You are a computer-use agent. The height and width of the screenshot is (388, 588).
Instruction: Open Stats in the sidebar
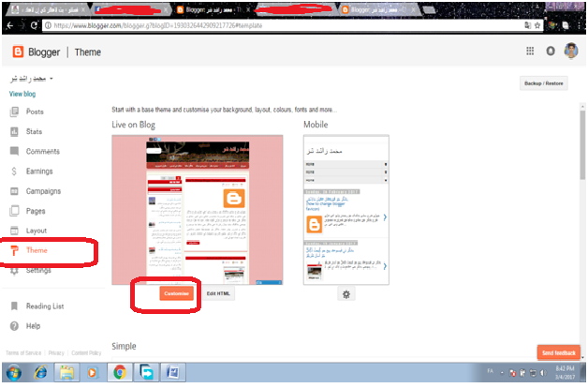tap(34, 131)
